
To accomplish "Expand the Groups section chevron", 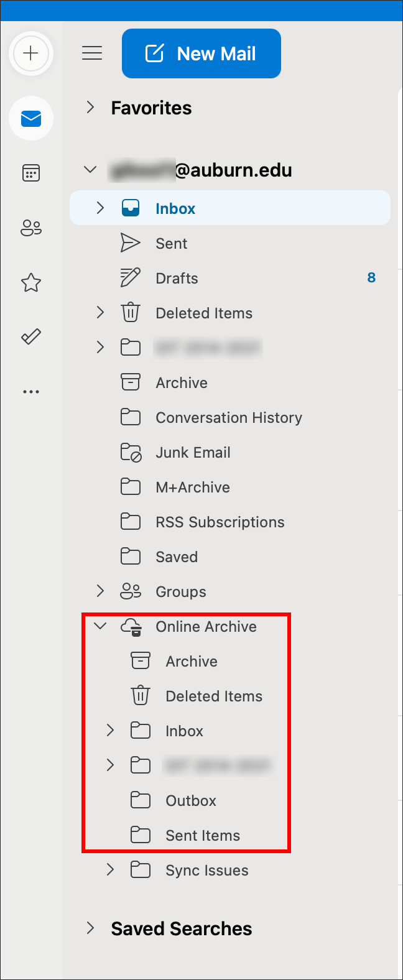I will [x=100, y=591].
